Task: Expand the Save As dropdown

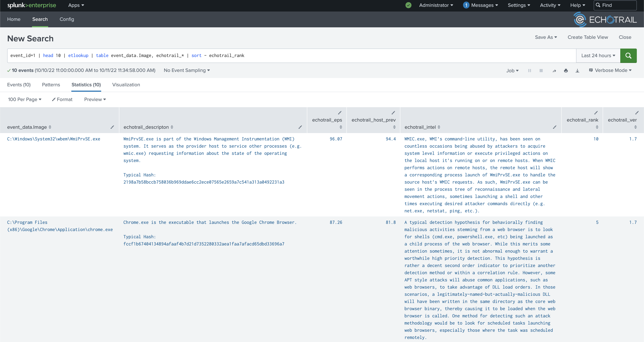Action: [546, 37]
